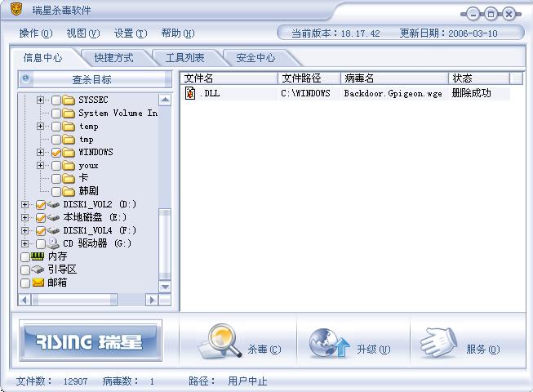Click the System Volume Information folder icon

[x=69, y=113]
